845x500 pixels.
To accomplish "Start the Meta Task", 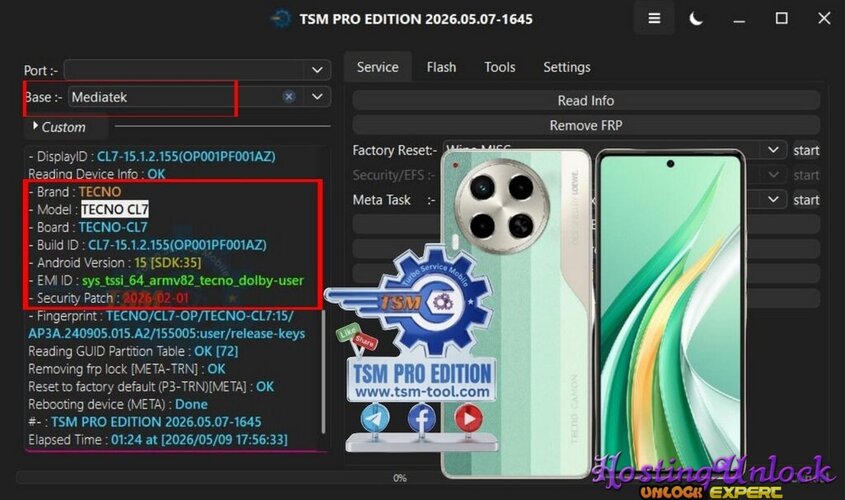I will tap(806, 200).
